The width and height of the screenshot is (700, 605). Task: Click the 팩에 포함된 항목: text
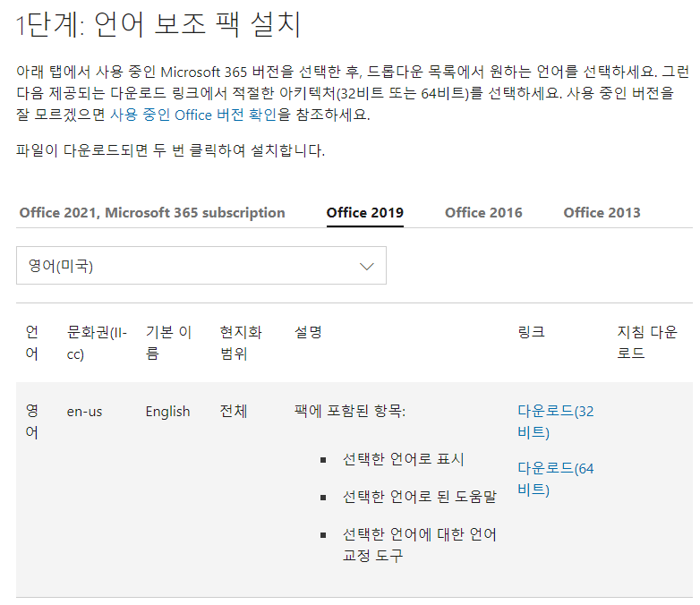pos(350,411)
